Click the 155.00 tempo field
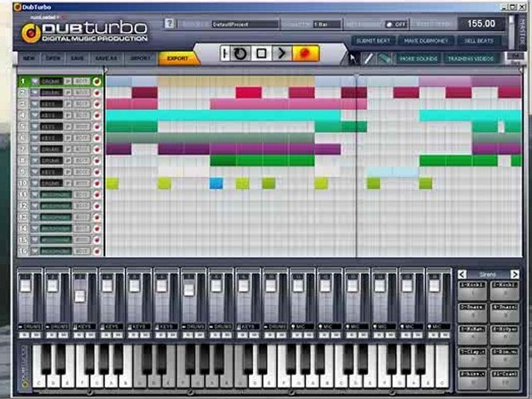The width and height of the screenshot is (532, 399). [481, 24]
